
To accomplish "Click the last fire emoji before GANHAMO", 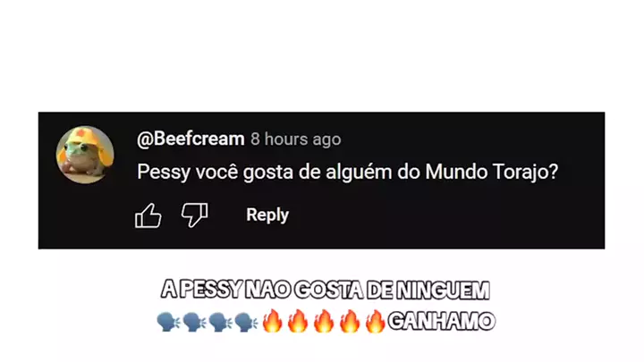I will 375,321.
